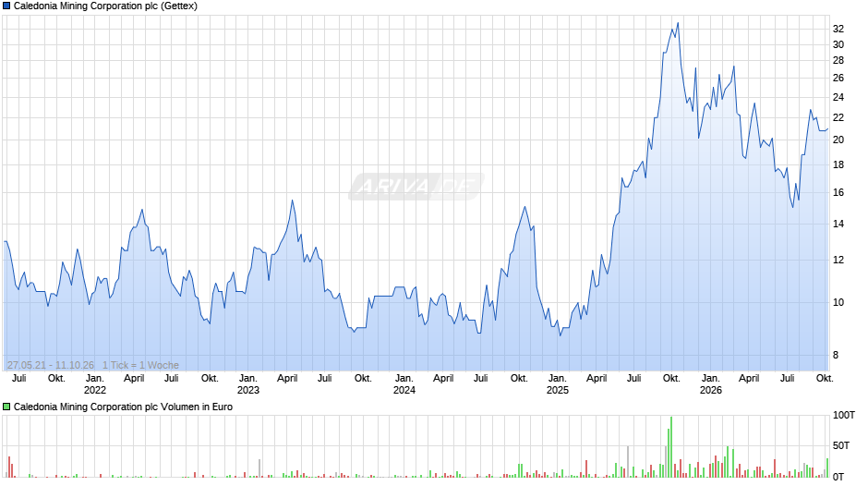
Task: Click the 2023 year label on time axis
Action: [x=248, y=390]
